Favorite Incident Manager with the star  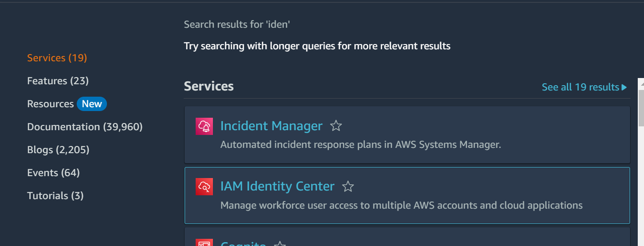[x=336, y=126]
